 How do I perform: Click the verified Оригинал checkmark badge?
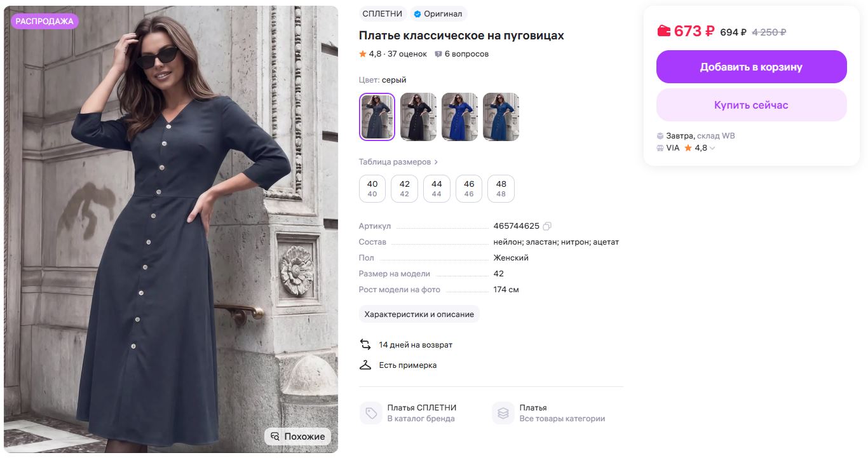pos(417,14)
